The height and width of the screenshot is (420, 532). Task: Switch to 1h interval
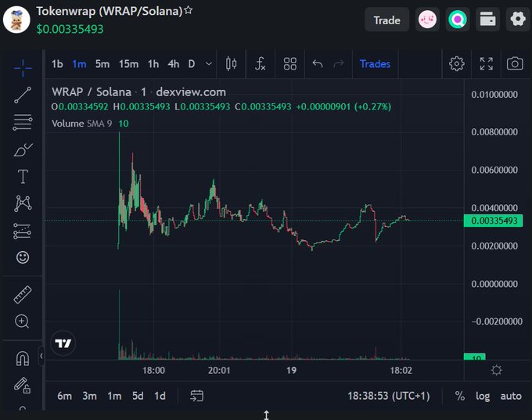pos(153,64)
